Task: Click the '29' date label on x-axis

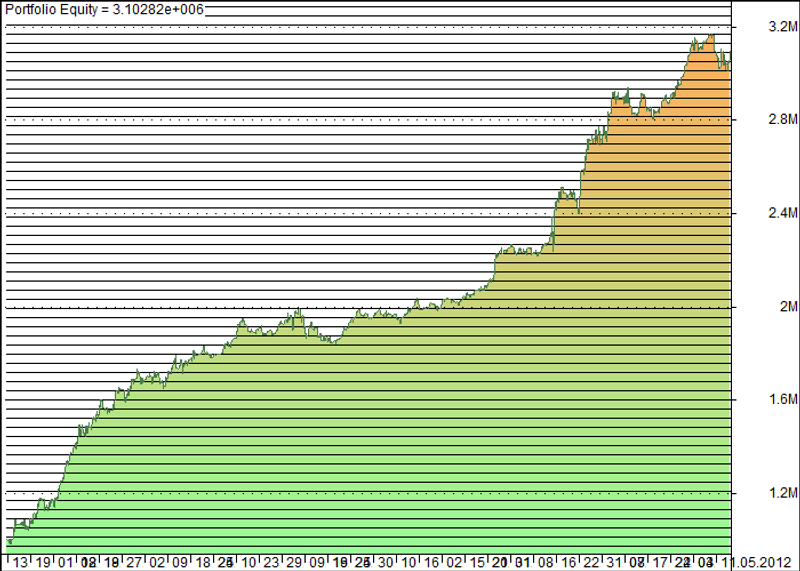Action: pos(294,563)
